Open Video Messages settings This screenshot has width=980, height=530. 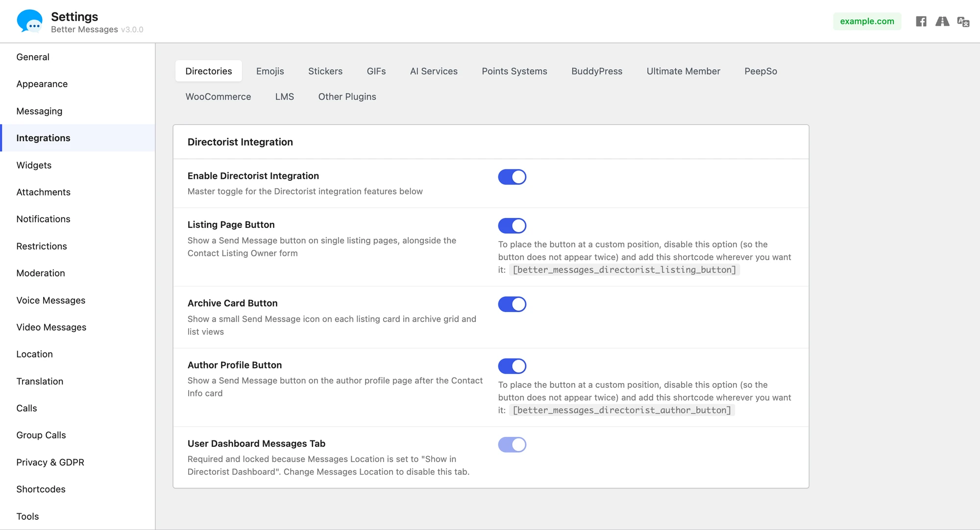click(77, 327)
